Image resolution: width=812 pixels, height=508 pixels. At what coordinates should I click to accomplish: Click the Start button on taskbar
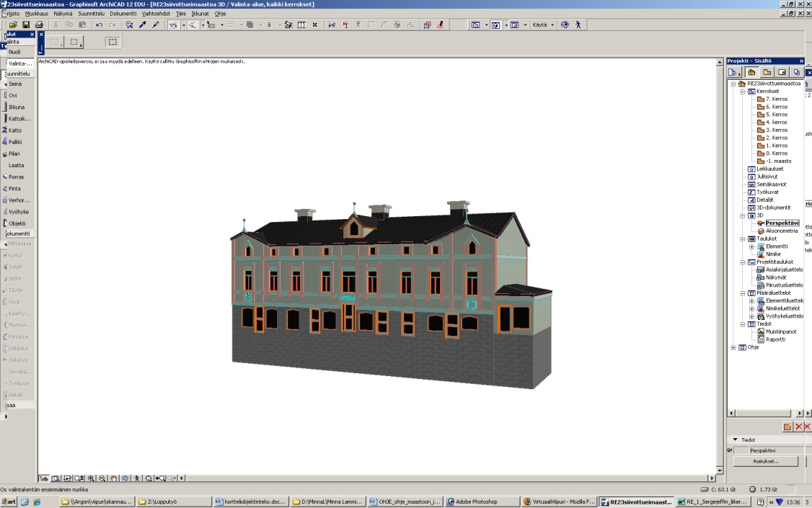pos(9,502)
